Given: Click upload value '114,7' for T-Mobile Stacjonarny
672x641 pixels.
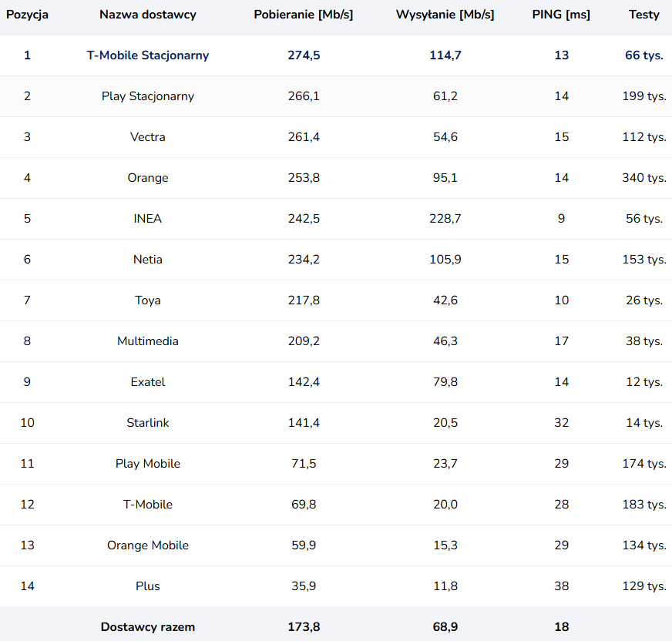Looking at the screenshot, I should (445, 55).
